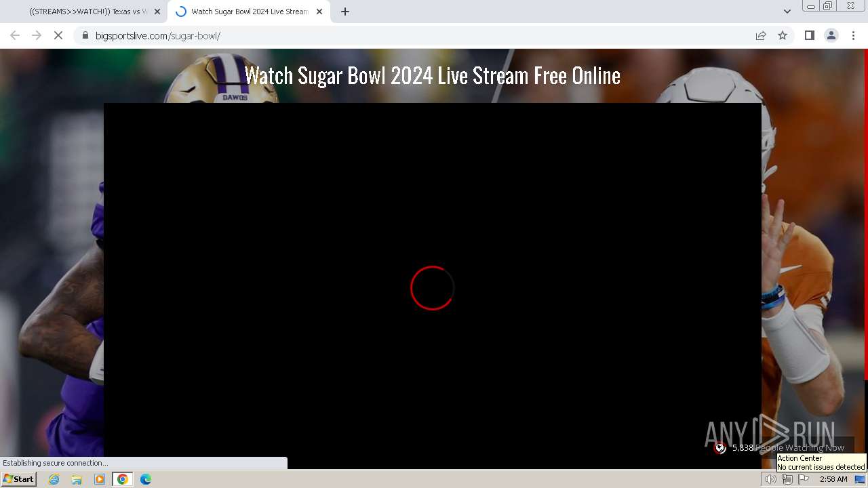Open File Explorer from taskbar
Viewport: 868px width, 488px height.
click(x=77, y=479)
